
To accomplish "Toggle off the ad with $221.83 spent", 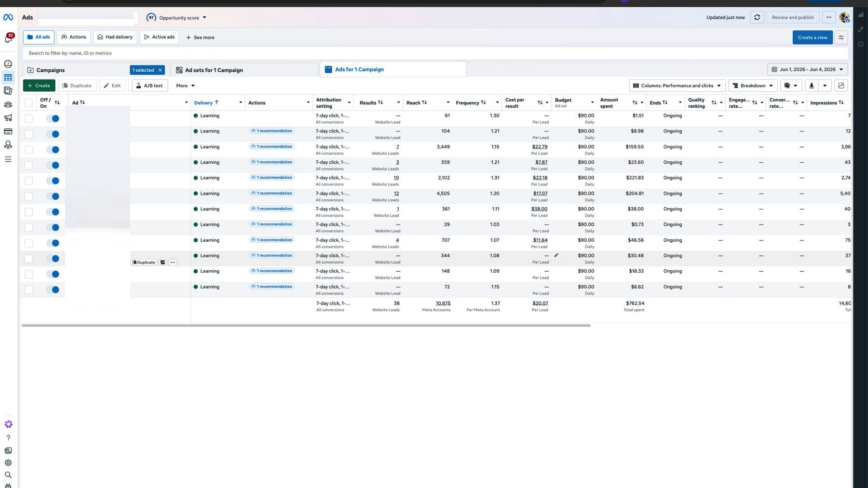I will [53, 181].
